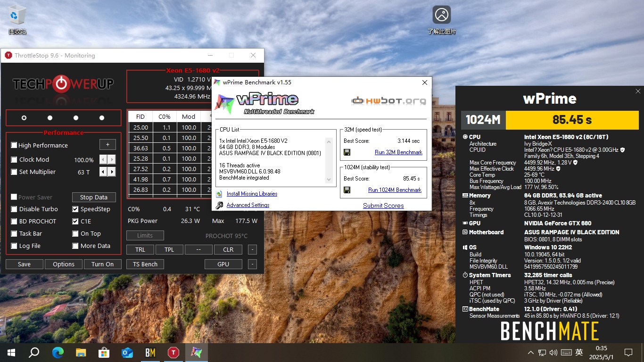Enable the Disable Turbo checkbox

[14, 209]
